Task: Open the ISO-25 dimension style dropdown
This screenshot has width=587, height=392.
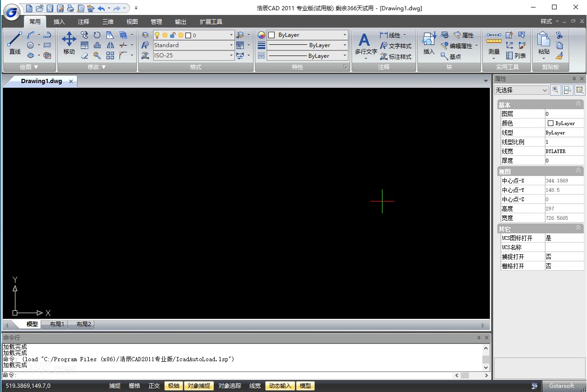Action: pos(230,56)
